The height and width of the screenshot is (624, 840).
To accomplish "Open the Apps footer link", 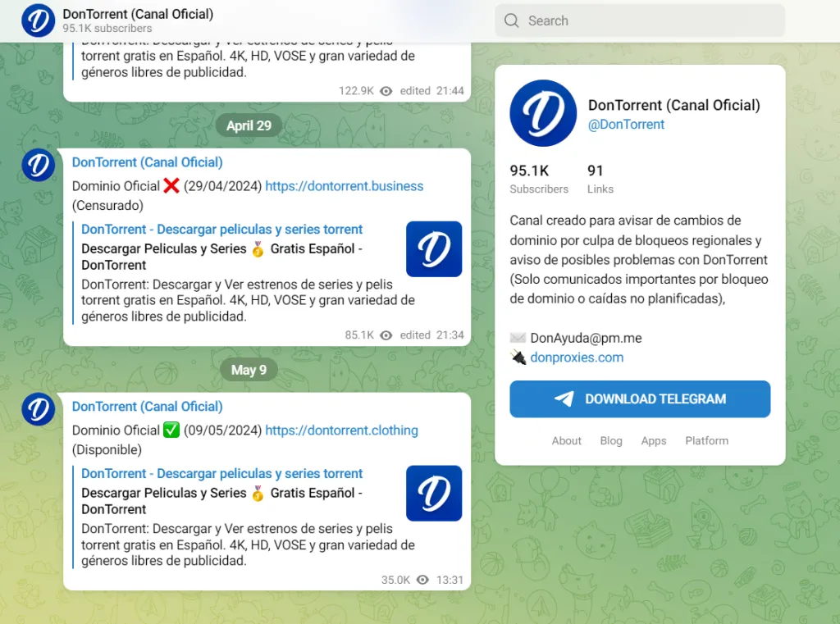I will click(654, 441).
